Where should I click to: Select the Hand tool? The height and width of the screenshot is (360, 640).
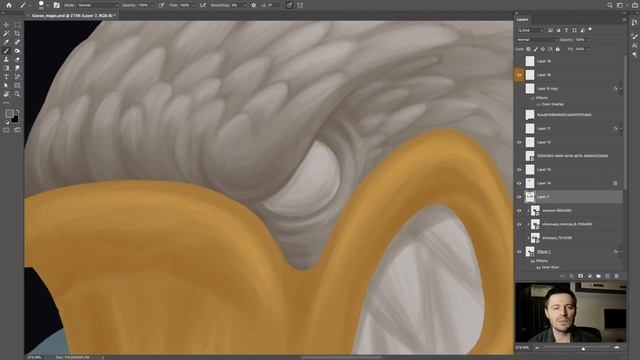pos(6,94)
